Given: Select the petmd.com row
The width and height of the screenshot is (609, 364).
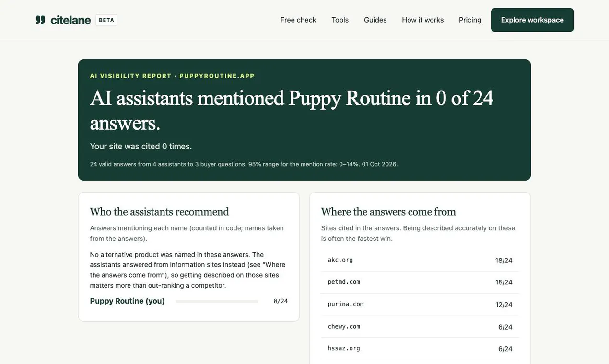Looking at the screenshot, I should (420, 282).
